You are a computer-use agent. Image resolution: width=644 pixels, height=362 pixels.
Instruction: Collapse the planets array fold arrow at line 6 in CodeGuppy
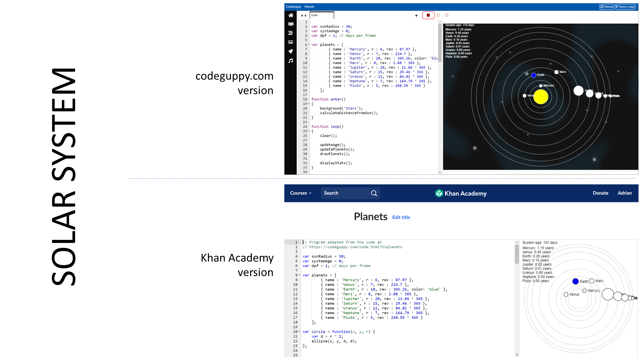click(309, 45)
